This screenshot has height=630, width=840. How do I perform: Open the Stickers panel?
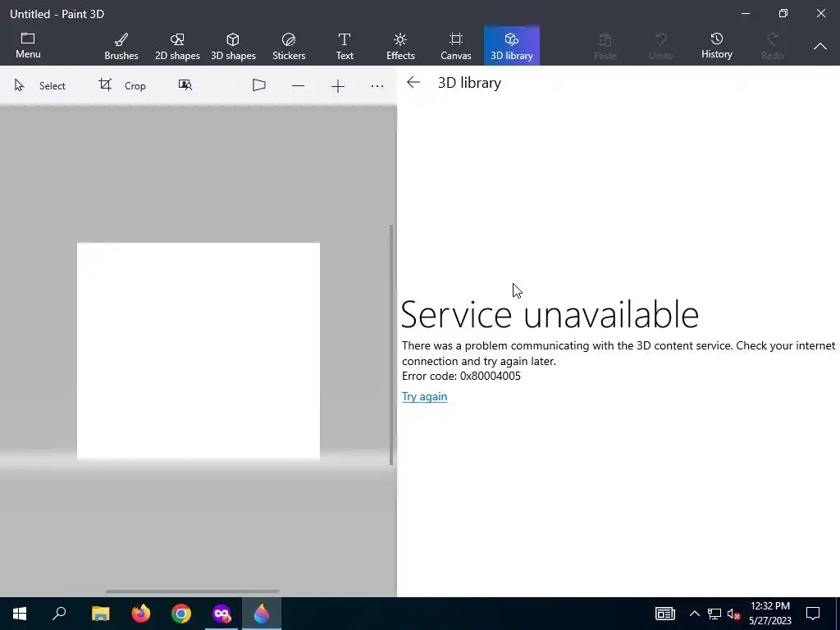coord(289,46)
